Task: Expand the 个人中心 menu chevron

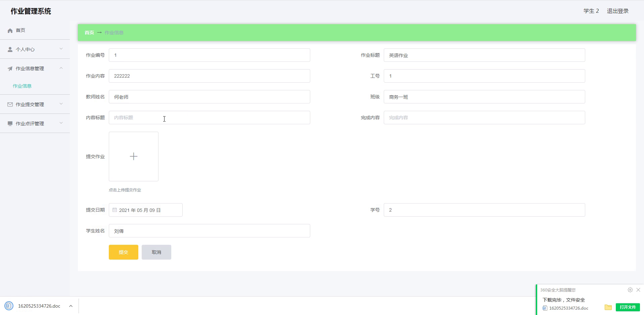Action: 61,49
